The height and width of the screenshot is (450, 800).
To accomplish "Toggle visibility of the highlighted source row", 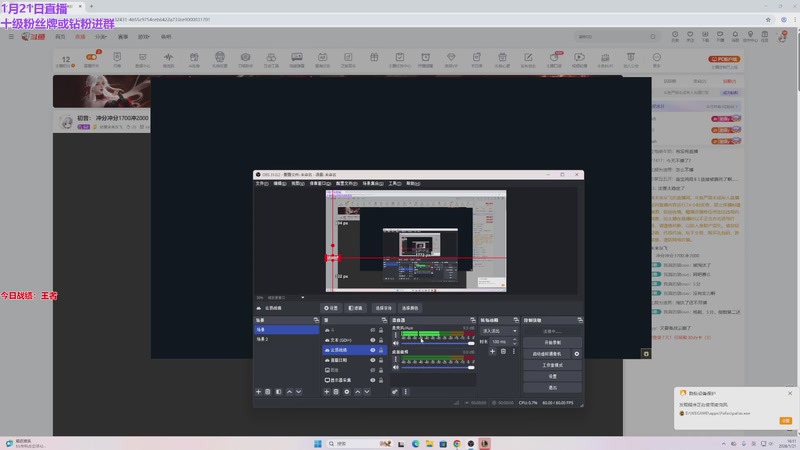I will tap(372, 350).
